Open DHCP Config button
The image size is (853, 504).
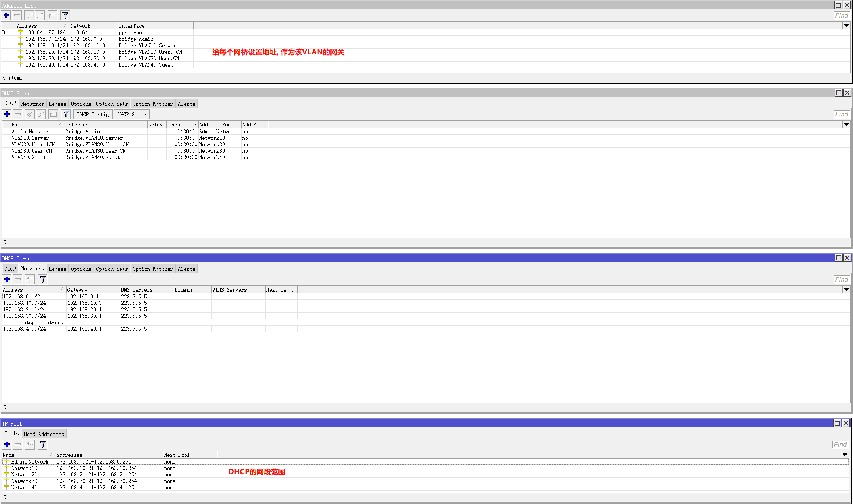tap(93, 115)
